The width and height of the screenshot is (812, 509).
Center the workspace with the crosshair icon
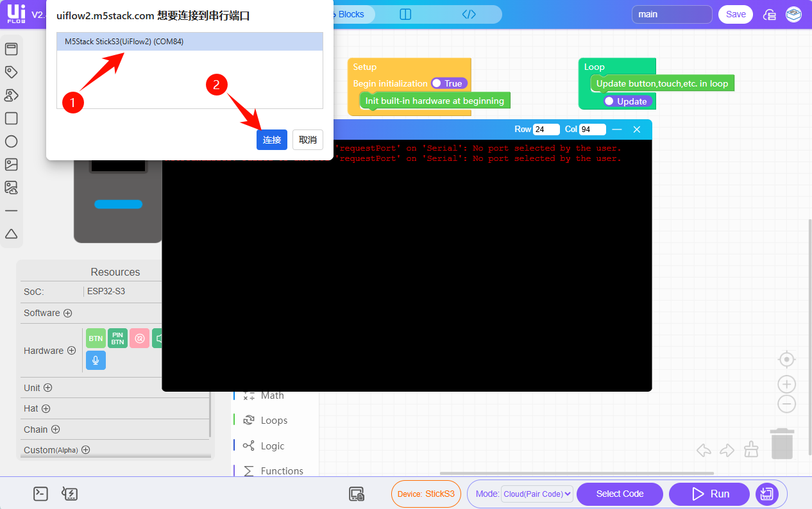[786, 359]
